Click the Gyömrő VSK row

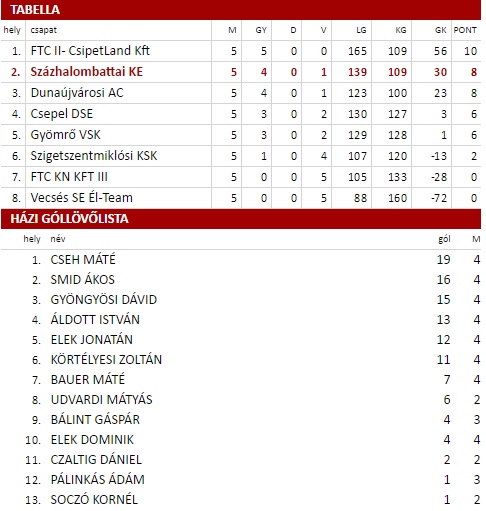coord(241,135)
